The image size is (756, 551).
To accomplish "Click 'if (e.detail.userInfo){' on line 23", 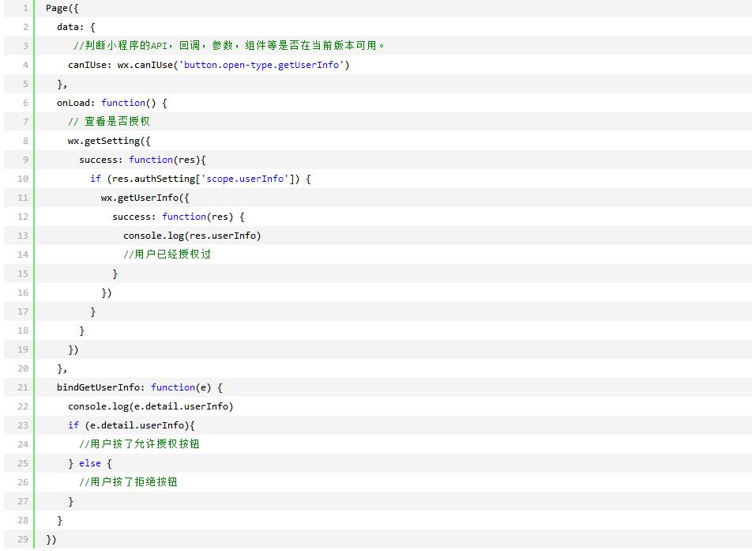I will click(131, 425).
